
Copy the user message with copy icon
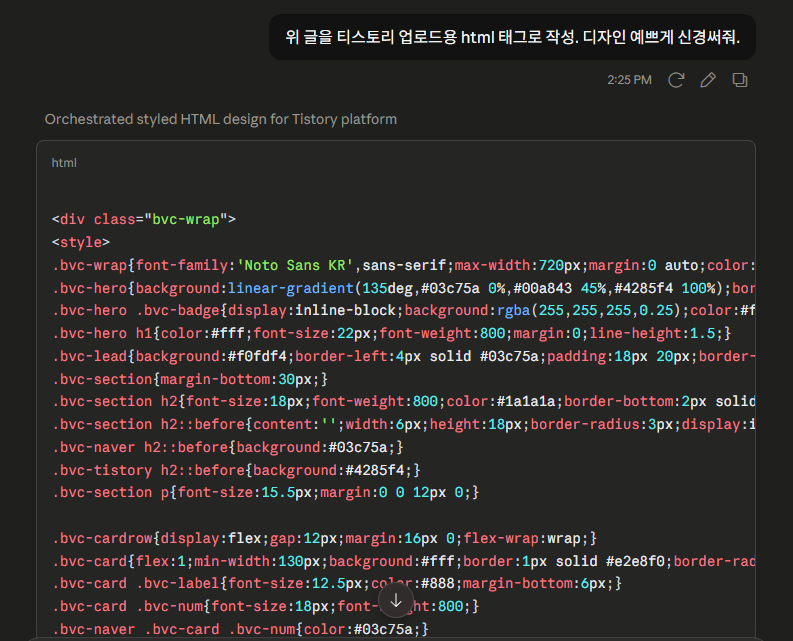click(x=739, y=80)
